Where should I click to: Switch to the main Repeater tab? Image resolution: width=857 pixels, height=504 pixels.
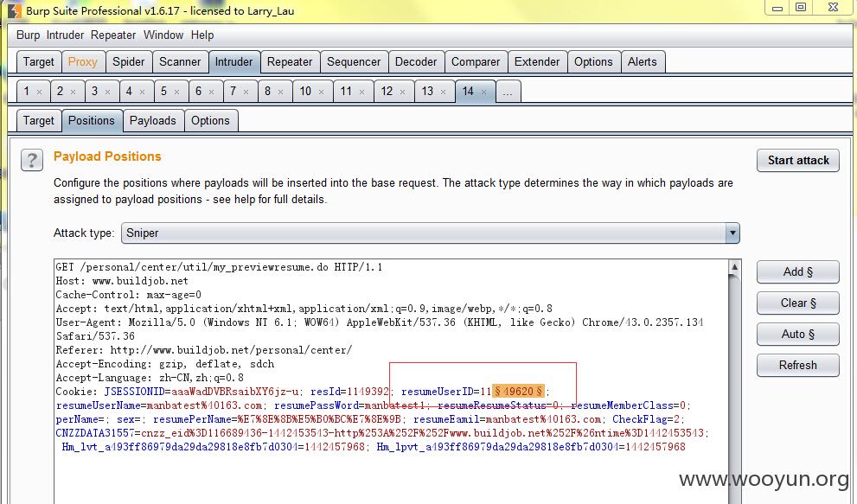pos(290,61)
